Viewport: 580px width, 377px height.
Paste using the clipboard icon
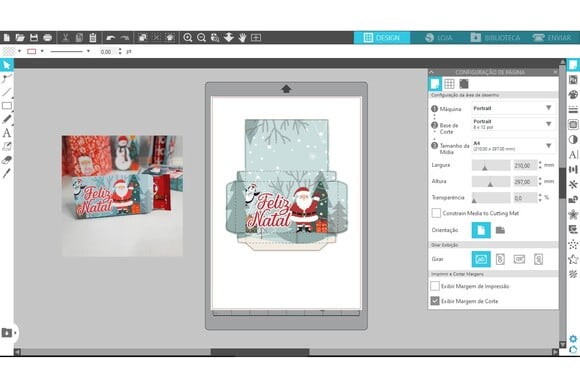(93, 37)
